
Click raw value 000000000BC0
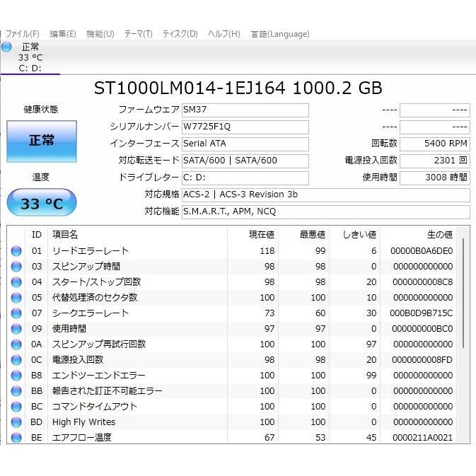click(x=422, y=329)
